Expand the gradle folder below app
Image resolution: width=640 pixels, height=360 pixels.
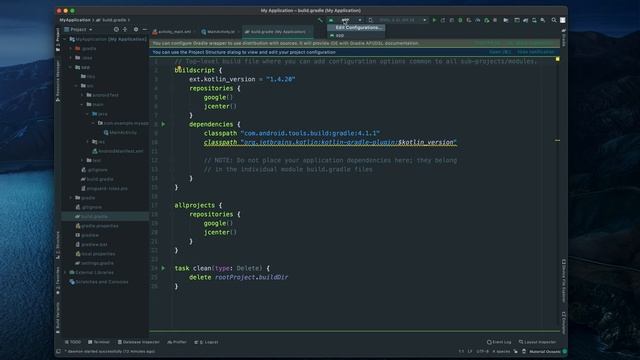(x=71, y=198)
